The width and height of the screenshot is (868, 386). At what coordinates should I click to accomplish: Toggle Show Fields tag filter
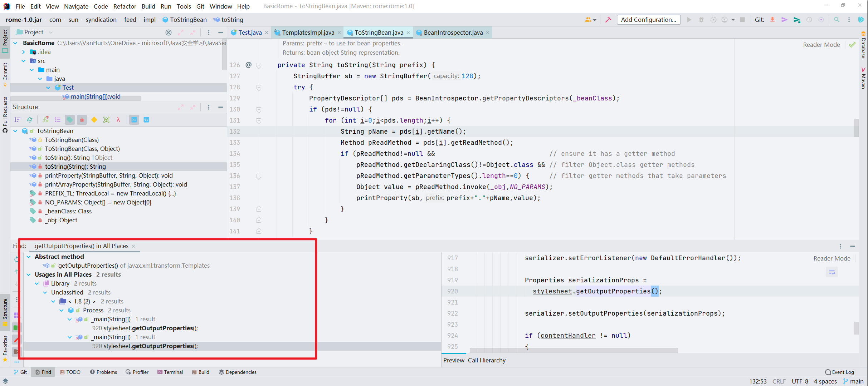(x=70, y=120)
